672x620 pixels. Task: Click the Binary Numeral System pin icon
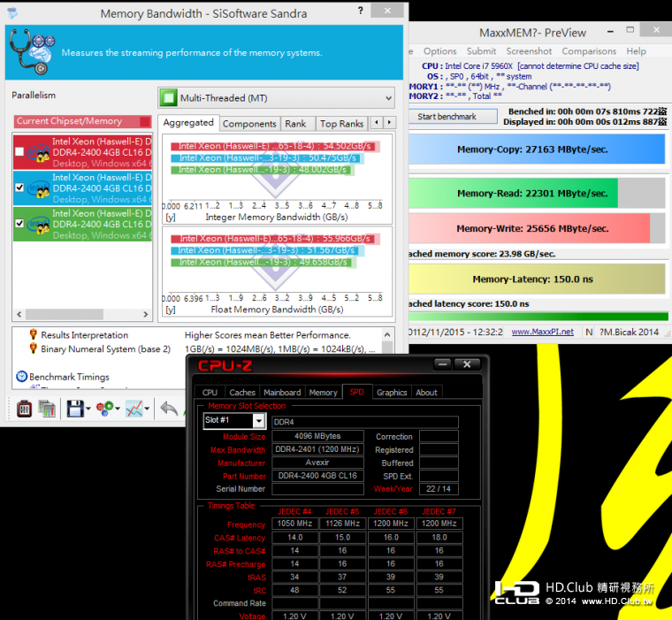click(33, 348)
